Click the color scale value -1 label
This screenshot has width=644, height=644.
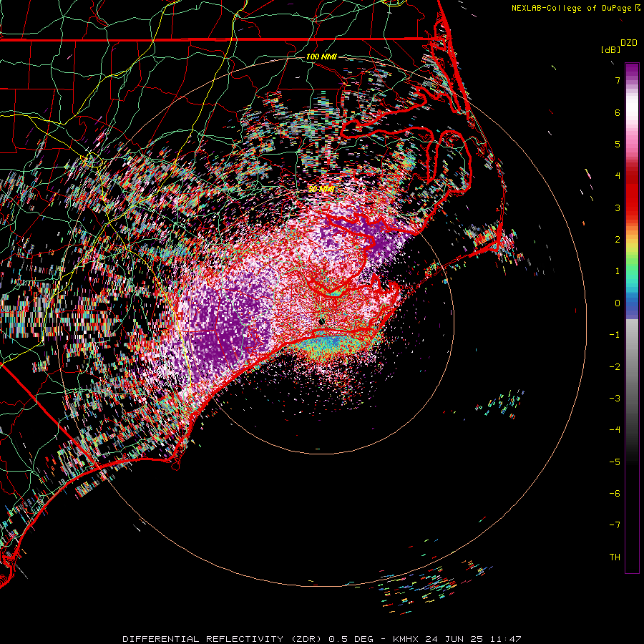[x=615, y=335]
